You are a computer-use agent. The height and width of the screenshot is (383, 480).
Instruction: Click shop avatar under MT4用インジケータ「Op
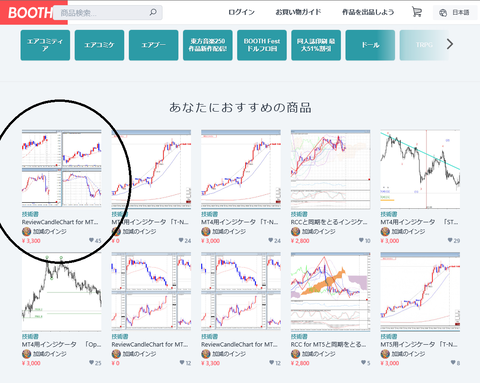tap(26, 354)
